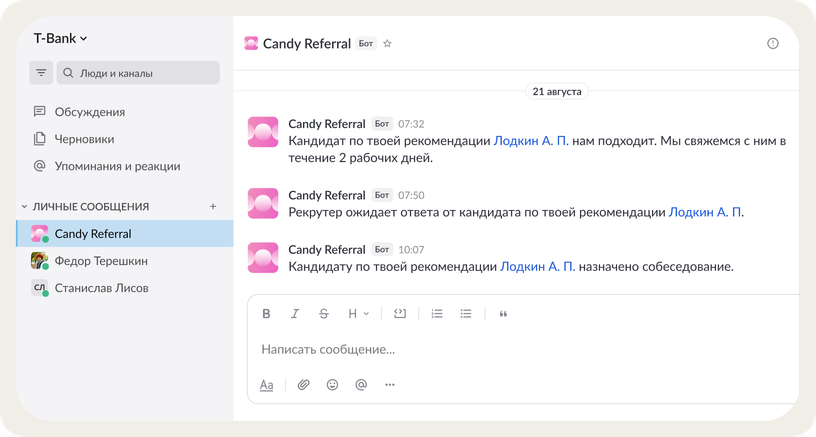Open the Федор Терешкин direct message
This screenshot has height=437, width=816.
(x=100, y=261)
